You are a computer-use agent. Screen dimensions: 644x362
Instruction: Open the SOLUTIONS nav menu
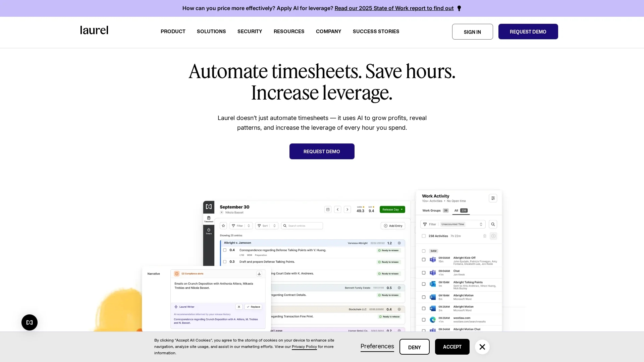tap(211, 32)
